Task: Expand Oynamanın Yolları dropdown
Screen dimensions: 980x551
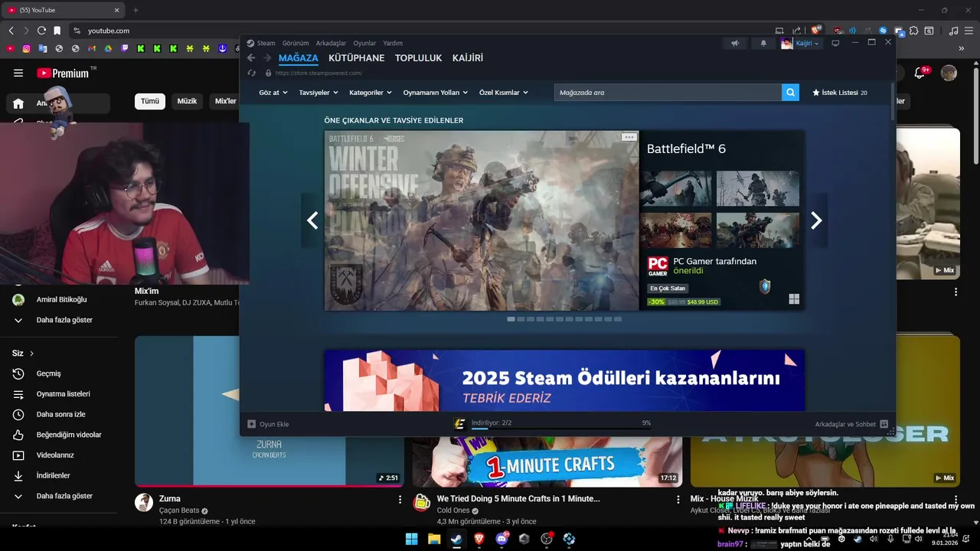Action: (436, 93)
